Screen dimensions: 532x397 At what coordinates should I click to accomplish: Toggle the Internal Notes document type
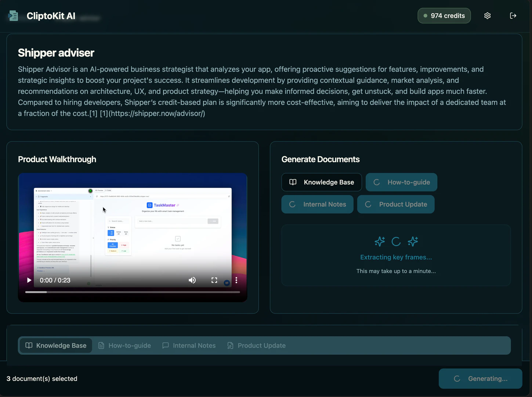tap(317, 204)
